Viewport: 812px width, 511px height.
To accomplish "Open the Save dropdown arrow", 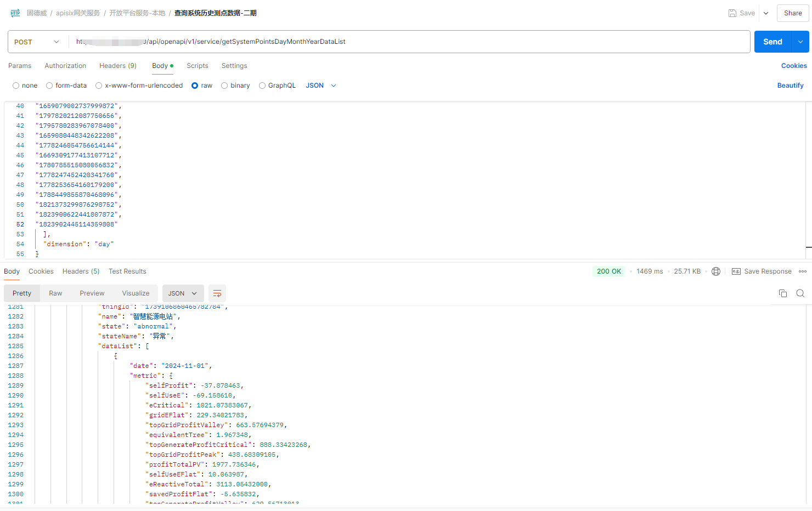I will tap(766, 13).
